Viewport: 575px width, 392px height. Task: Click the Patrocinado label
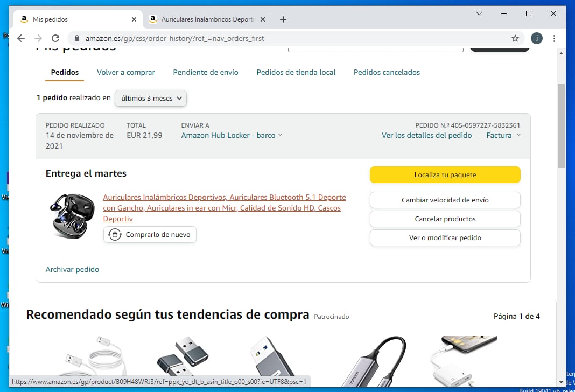[332, 317]
